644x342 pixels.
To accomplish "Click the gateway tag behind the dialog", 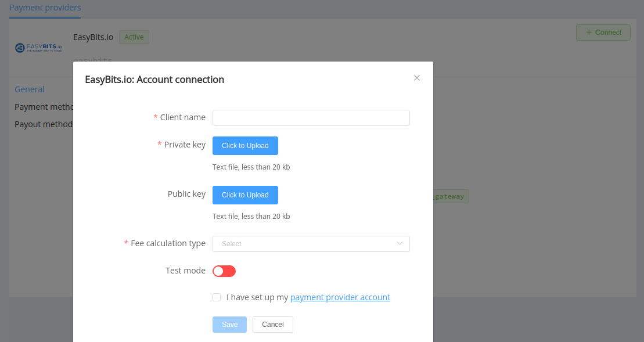I will (451, 196).
